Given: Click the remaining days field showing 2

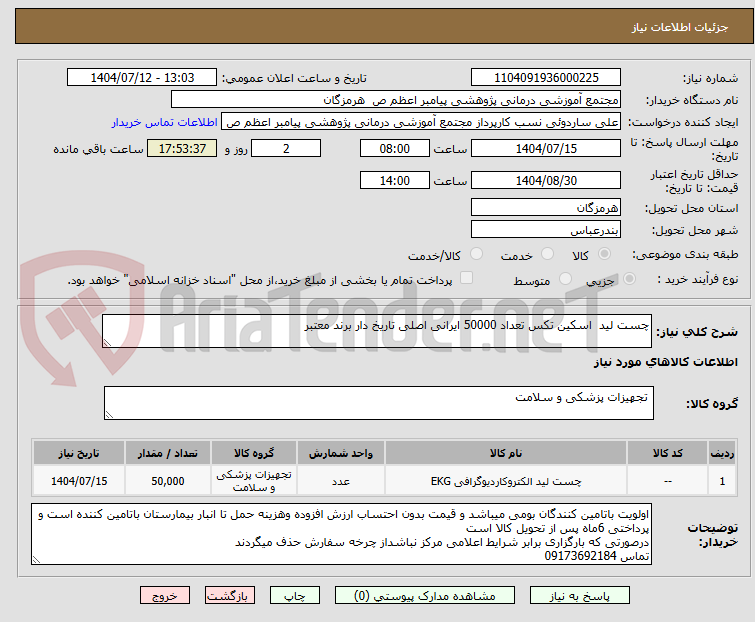Looking at the screenshot, I should pyautogui.click(x=286, y=148).
